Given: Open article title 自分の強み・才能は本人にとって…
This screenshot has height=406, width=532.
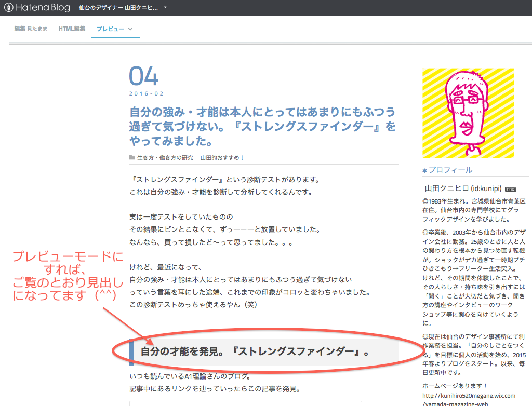Looking at the screenshot, I should (262, 126).
